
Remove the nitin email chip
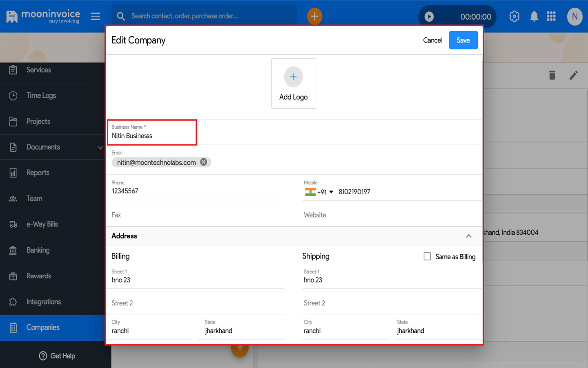[x=203, y=162]
